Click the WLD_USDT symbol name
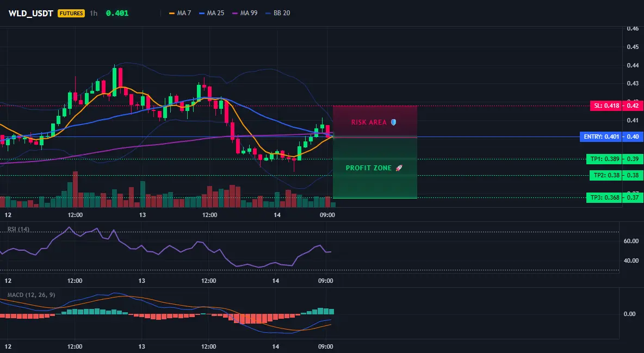The image size is (644, 353). [x=31, y=13]
